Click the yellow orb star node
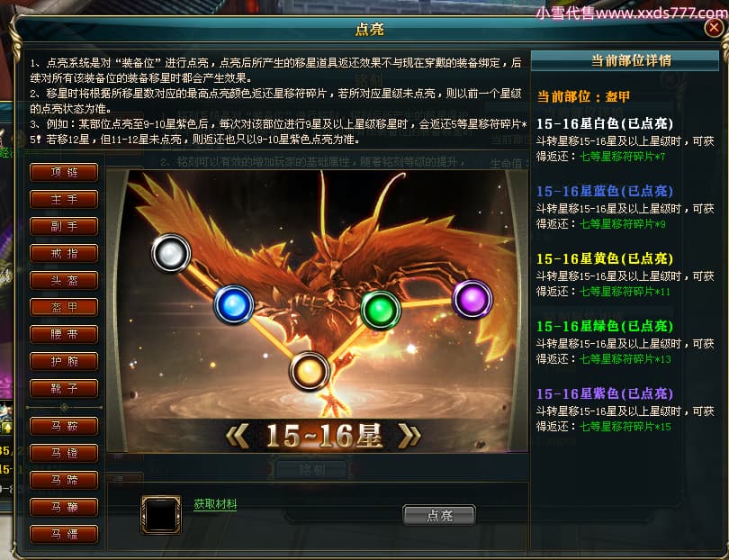 310,371
